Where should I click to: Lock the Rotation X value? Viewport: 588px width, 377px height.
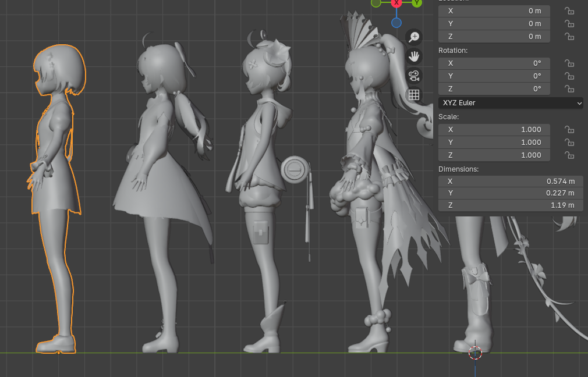tap(569, 63)
